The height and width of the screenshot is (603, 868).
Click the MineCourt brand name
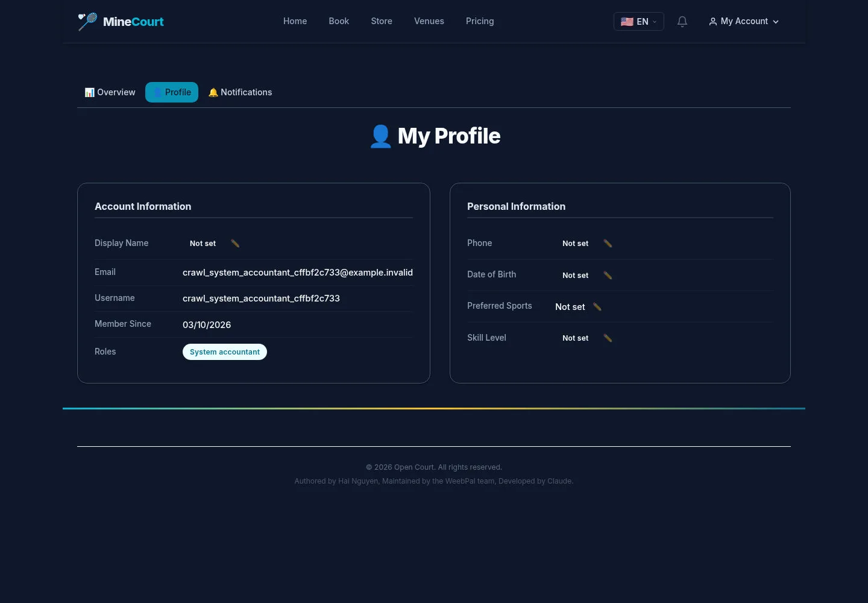(133, 22)
